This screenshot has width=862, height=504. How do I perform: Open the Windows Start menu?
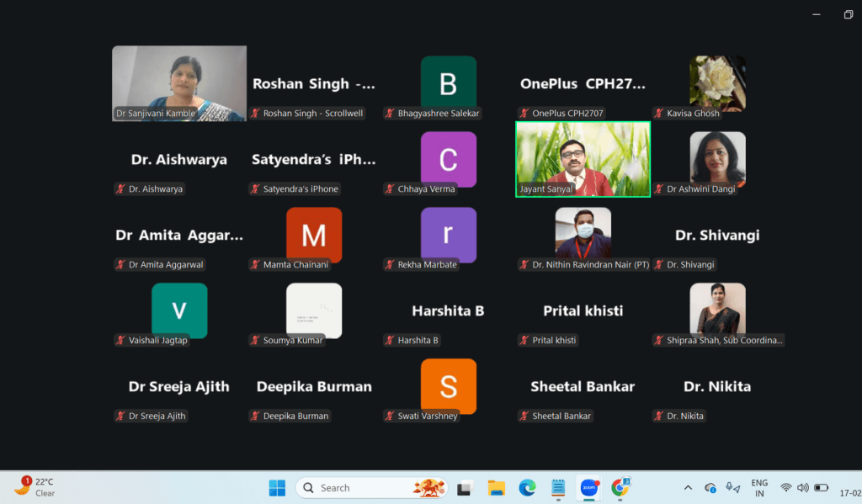[x=277, y=488]
